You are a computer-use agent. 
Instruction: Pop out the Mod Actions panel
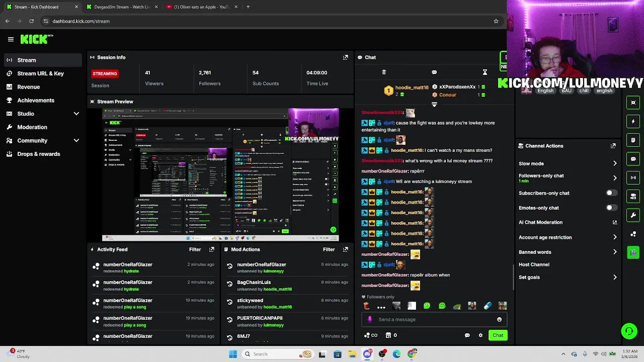click(x=345, y=249)
